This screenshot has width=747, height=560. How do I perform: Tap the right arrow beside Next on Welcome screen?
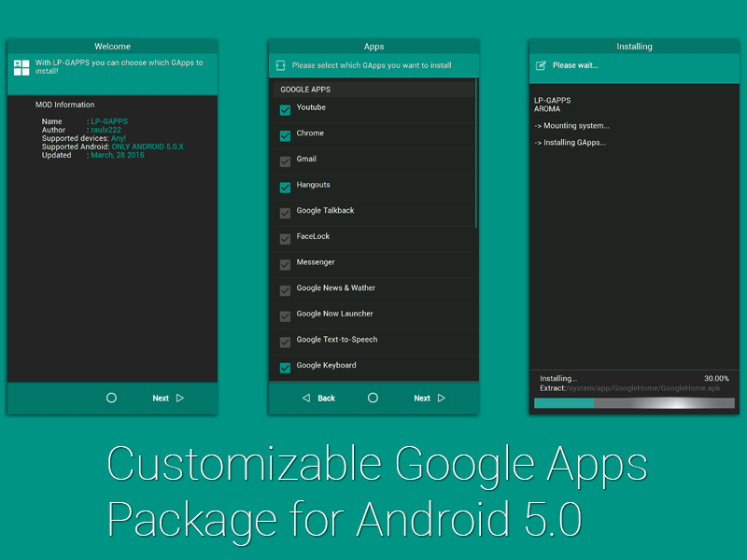point(180,398)
